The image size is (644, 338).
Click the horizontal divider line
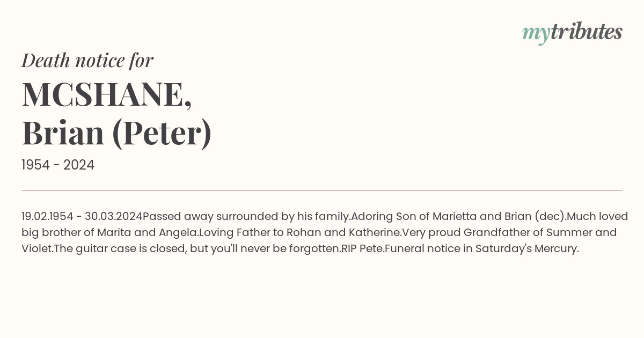pyautogui.click(x=322, y=190)
